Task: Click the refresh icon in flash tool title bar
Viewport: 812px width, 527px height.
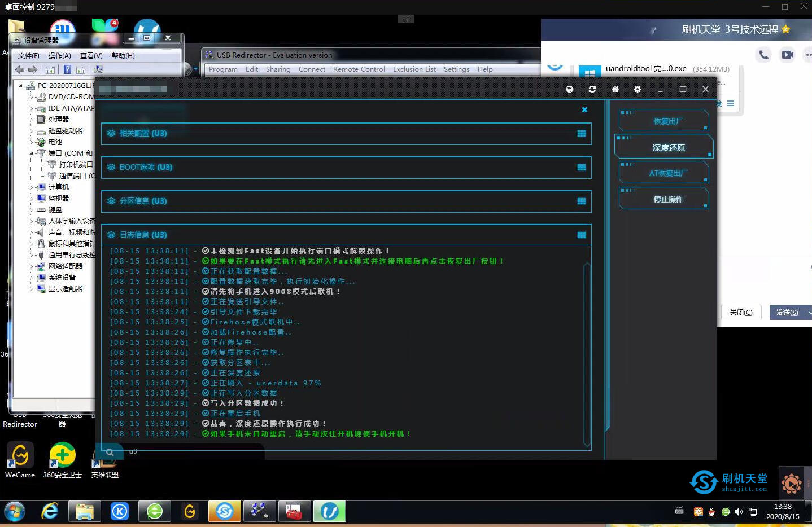Action: coord(592,89)
